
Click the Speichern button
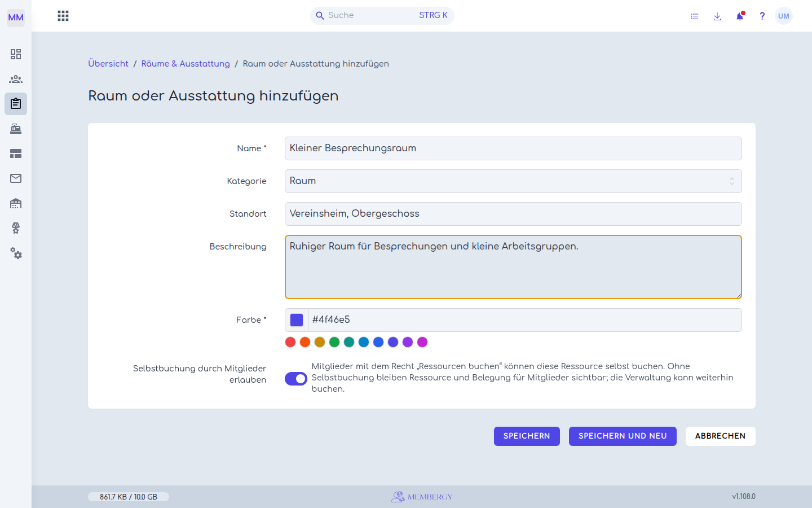click(527, 436)
